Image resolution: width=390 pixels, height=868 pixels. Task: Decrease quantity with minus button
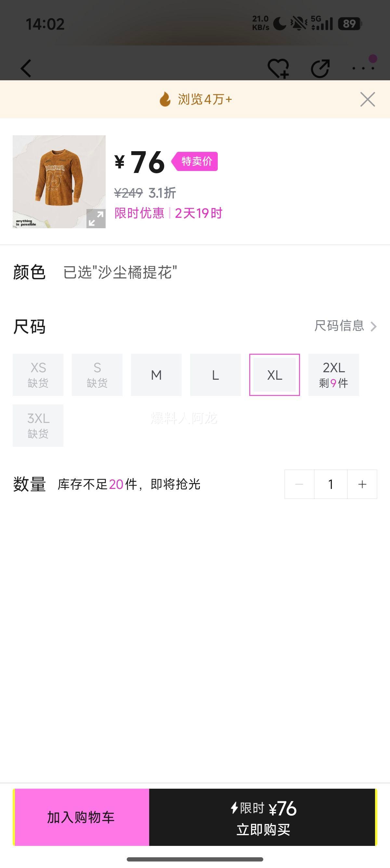pyautogui.click(x=299, y=484)
